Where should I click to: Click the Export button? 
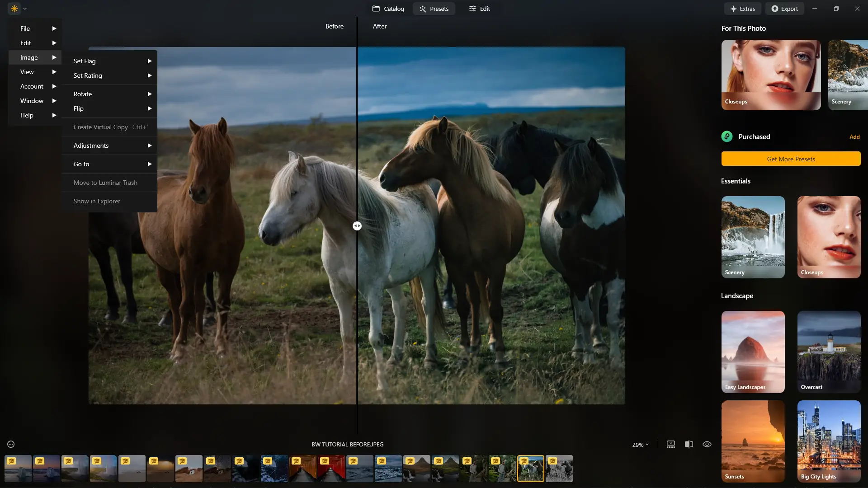[x=784, y=9]
